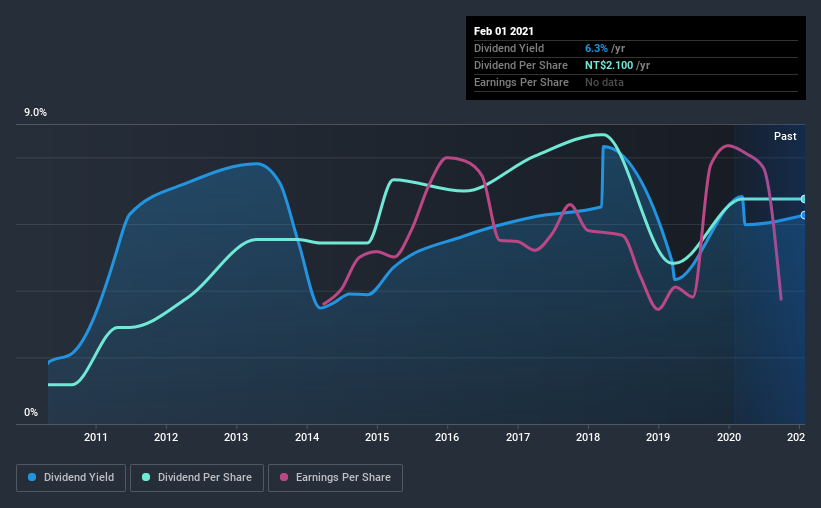Click the 6.3% dividend yield value
The height and width of the screenshot is (508, 821).
596,48
